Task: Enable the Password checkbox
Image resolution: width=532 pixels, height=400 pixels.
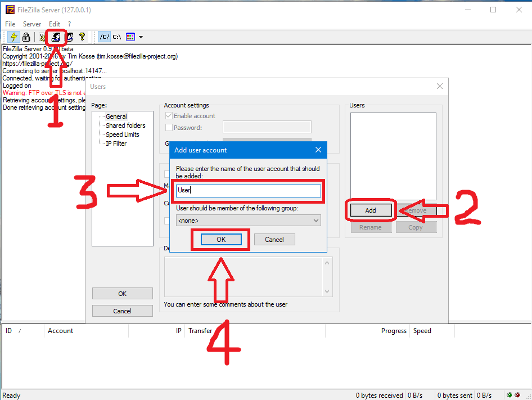Action: [168, 127]
